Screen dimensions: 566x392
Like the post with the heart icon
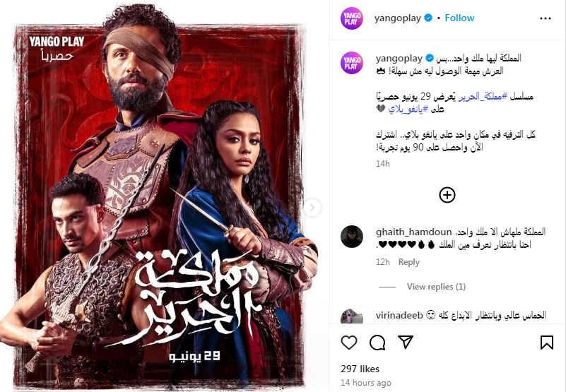click(x=349, y=343)
